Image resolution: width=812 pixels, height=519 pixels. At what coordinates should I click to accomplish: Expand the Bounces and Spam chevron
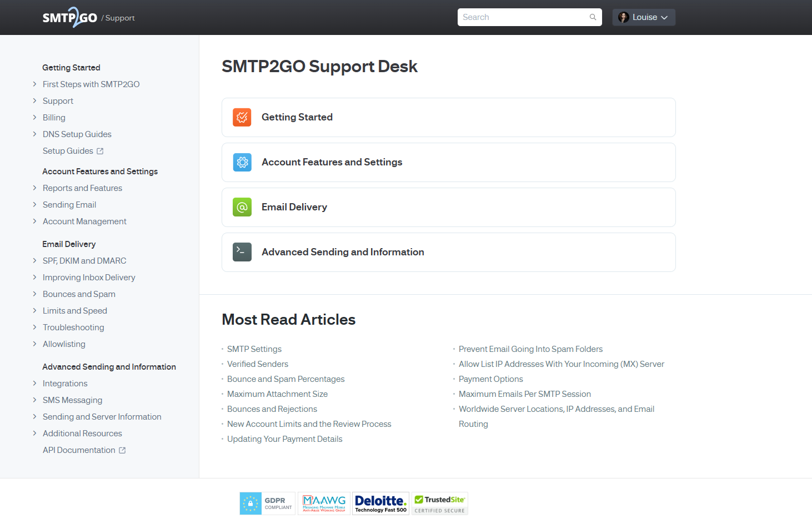[x=34, y=294]
